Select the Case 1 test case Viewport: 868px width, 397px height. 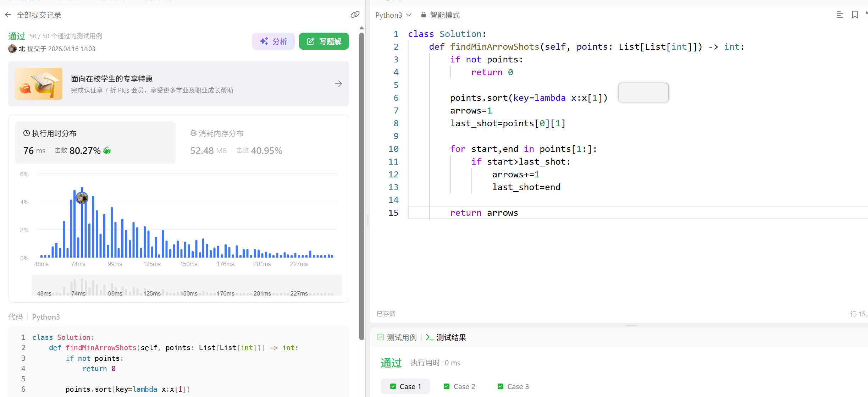pos(405,386)
